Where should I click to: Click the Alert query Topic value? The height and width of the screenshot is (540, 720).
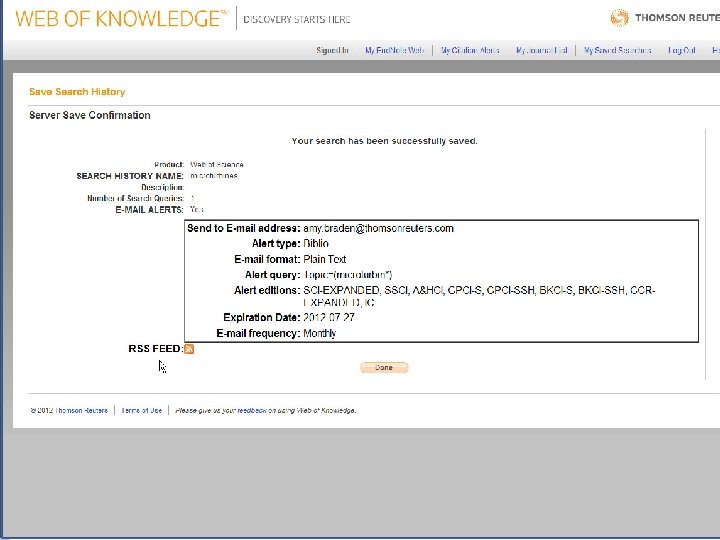click(x=348, y=275)
